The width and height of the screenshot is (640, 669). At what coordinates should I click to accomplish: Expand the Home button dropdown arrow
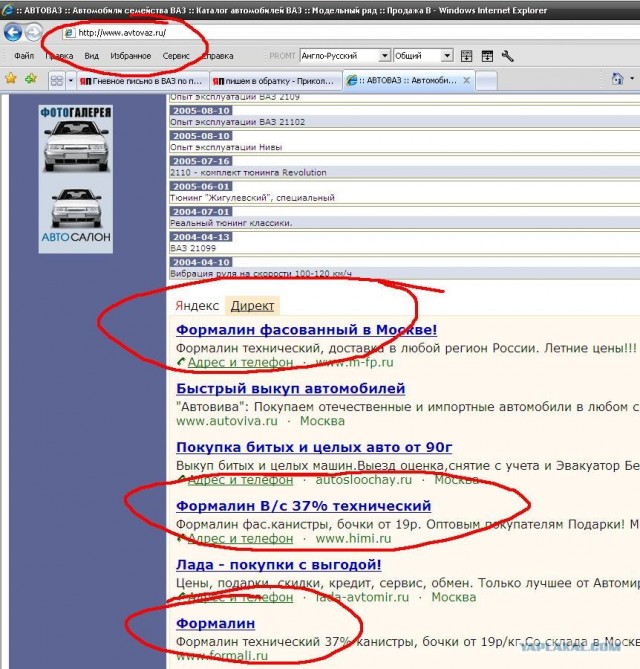(632, 79)
